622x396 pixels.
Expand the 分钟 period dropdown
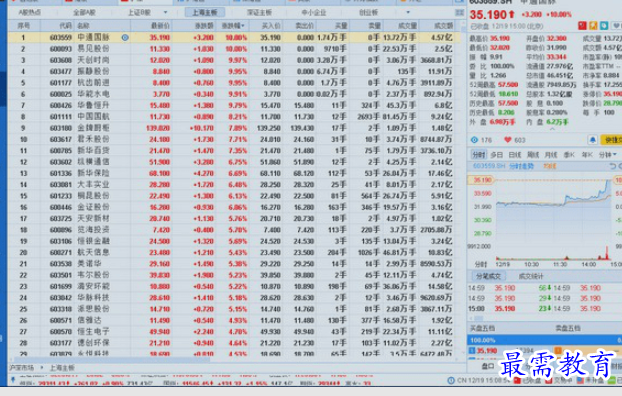click(608, 155)
